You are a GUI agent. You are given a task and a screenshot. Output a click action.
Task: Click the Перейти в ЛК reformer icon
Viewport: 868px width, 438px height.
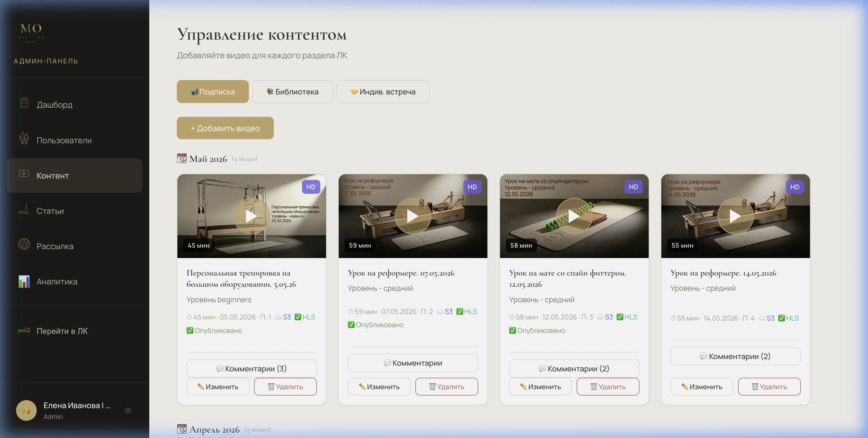[x=24, y=331]
